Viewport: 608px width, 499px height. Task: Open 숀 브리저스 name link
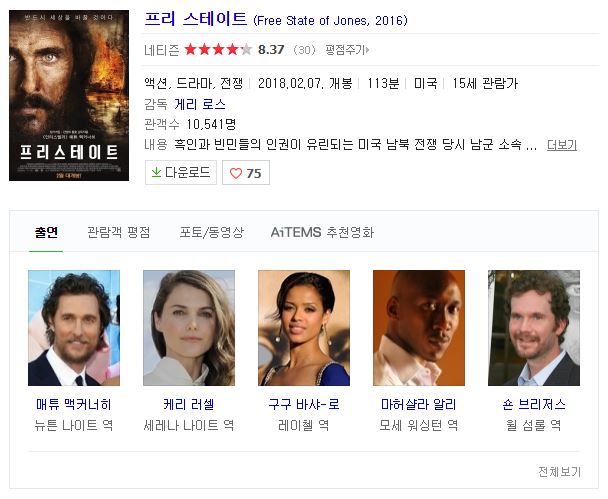534,404
